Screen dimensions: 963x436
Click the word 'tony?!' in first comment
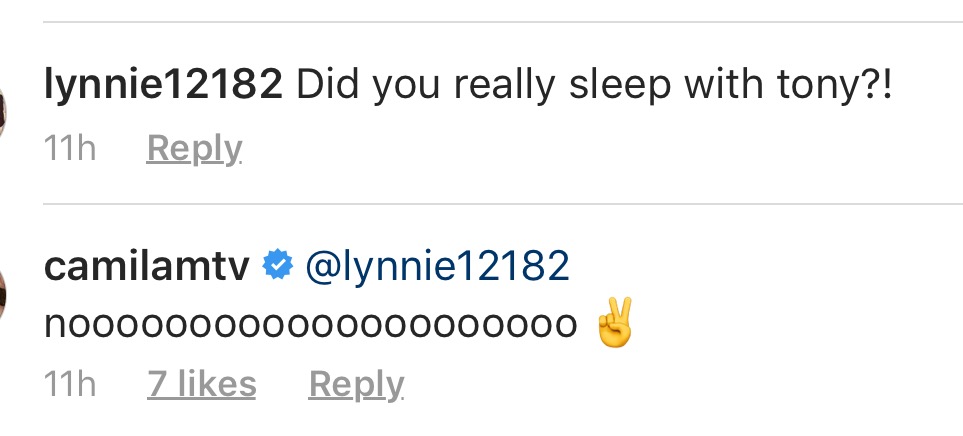pyautogui.click(x=834, y=84)
